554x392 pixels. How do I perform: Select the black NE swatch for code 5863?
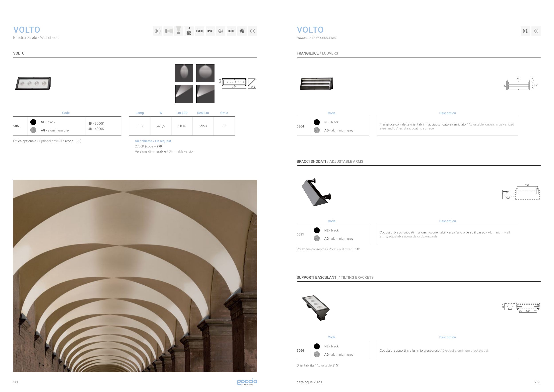[33, 122]
